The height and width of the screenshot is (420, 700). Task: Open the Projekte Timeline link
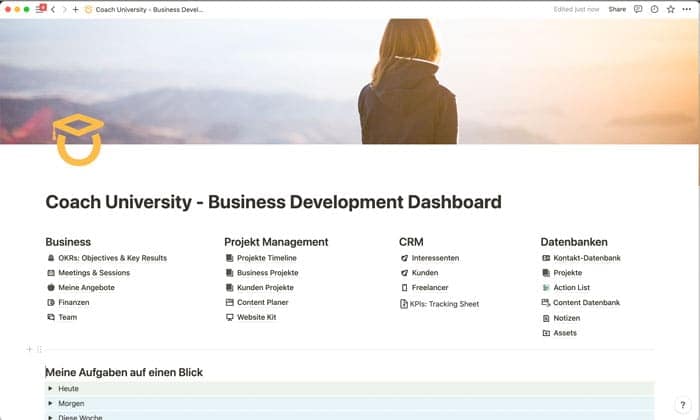tap(266, 258)
